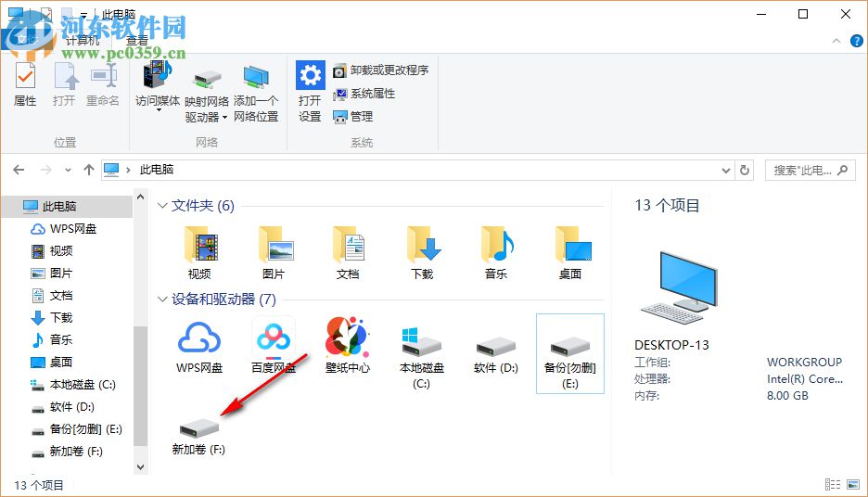Switch to the 计算机 ribbon tab
Image resolution: width=868 pixels, height=497 pixels.
point(83,41)
